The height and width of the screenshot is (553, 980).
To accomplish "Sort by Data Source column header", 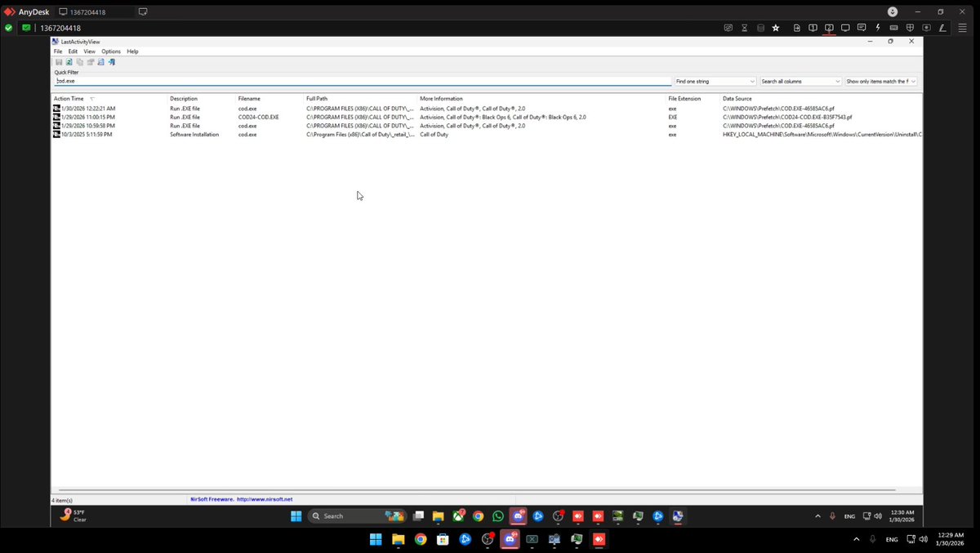I will pos(737,99).
